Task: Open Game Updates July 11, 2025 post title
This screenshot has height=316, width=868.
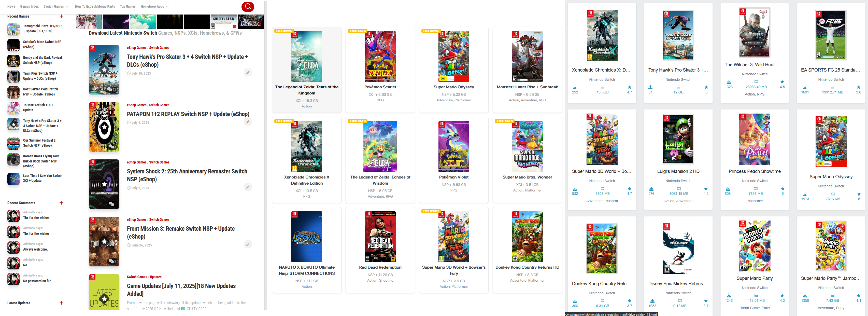Action: coord(181,290)
